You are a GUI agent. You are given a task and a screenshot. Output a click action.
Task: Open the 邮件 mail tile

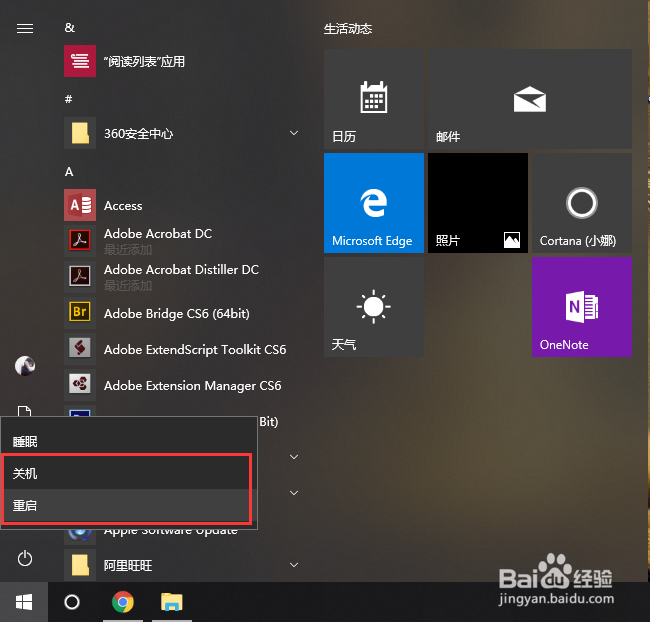530,99
